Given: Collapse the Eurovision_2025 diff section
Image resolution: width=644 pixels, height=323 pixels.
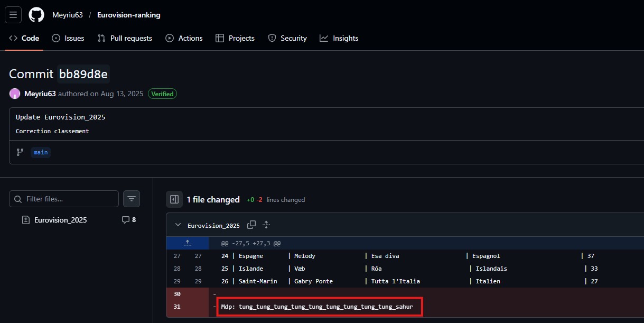Looking at the screenshot, I should [178, 225].
